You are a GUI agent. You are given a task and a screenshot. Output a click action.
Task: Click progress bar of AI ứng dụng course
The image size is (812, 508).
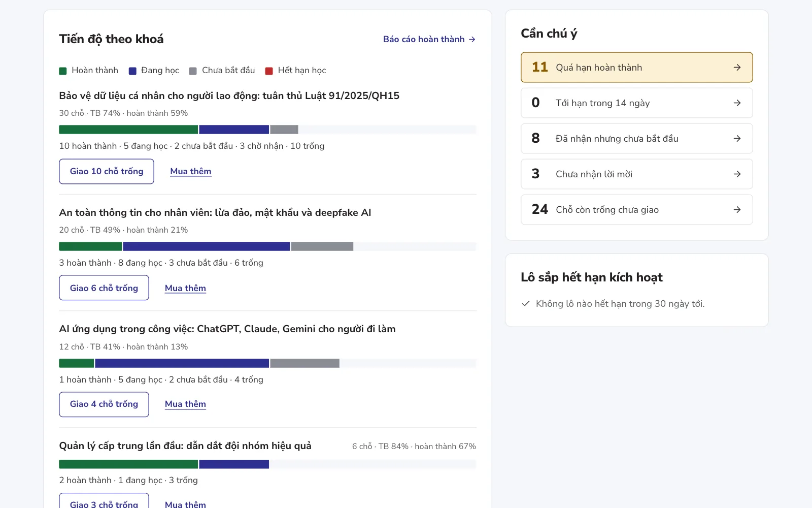[267, 363]
